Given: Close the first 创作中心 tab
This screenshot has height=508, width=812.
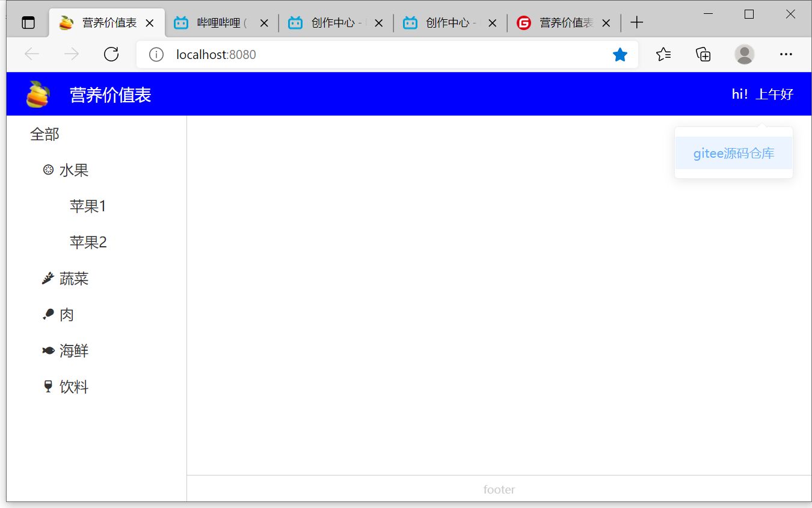Looking at the screenshot, I should tap(378, 23).
